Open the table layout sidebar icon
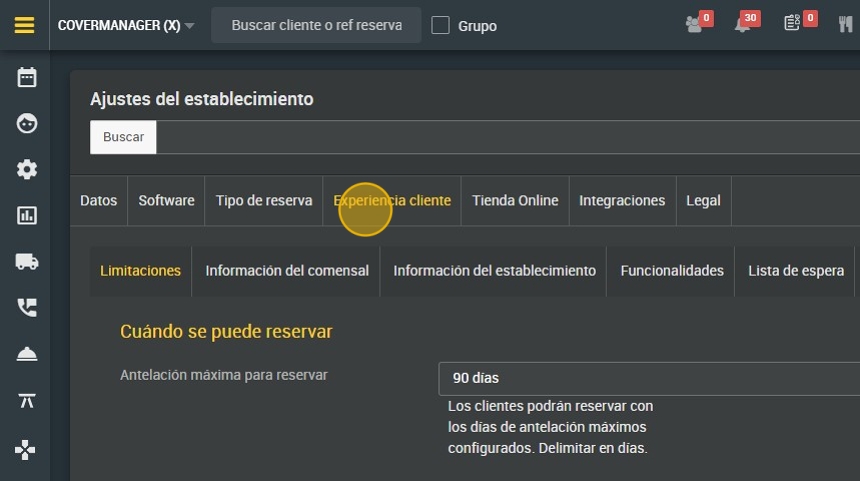 click(x=26, y=400)
